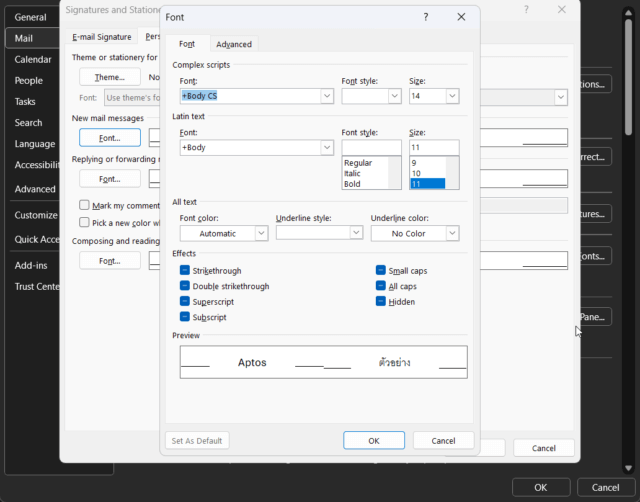Click the +Body CS font input field
The width and height of the screenshot is (640, 502).
tap(251, 96)
